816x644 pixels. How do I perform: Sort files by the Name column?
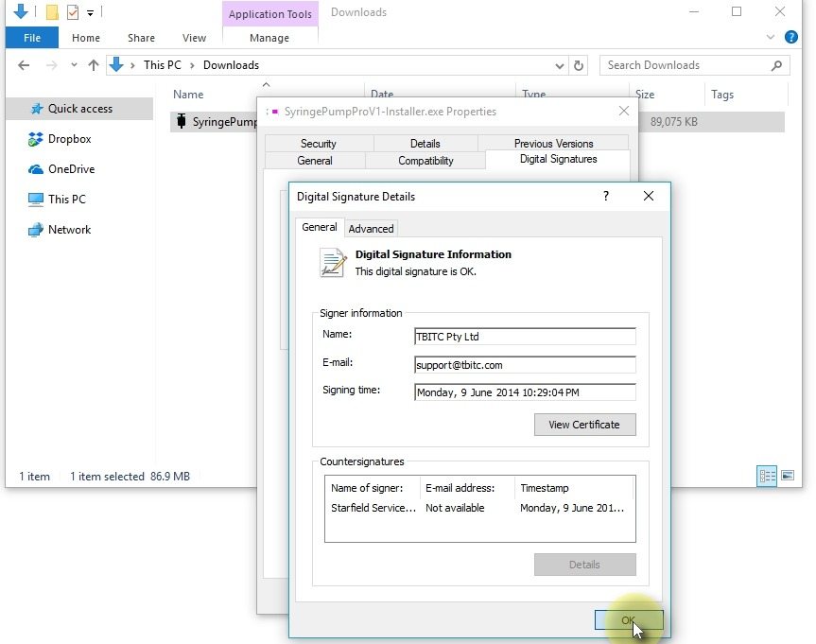pos(188,95)
